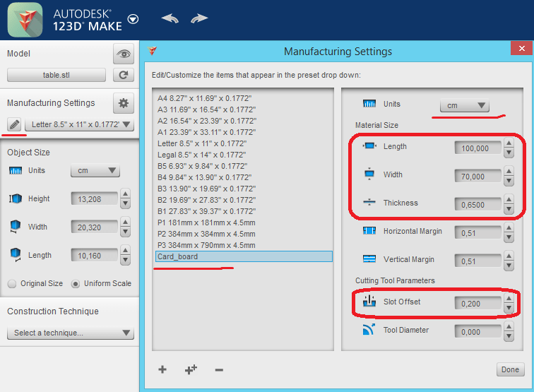Increase Object Size Width with up arrow

coord(125,222)
